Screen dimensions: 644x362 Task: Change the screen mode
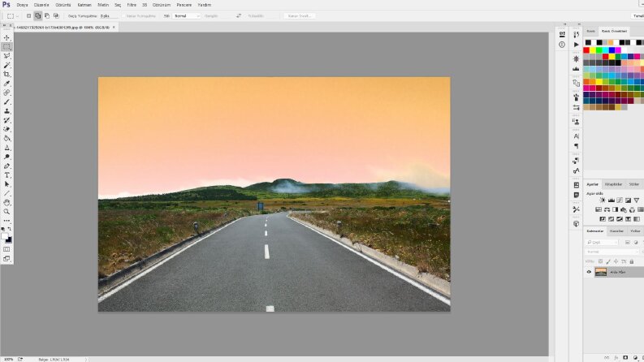(x=6, y=259)
